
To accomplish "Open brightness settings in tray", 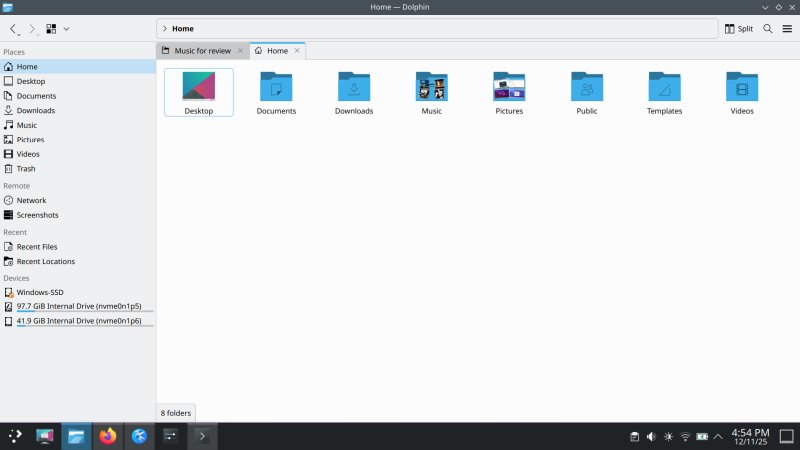I will 668,437.
